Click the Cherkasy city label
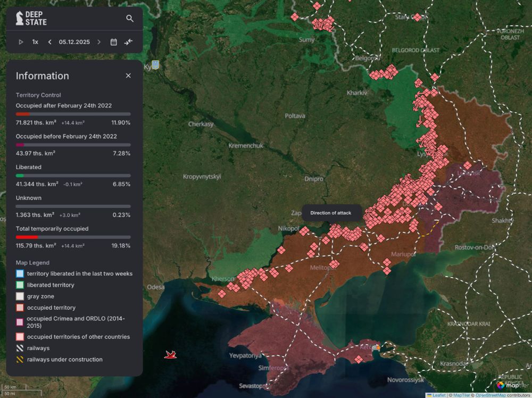This screenshot has height=398, width=532. pyautogui.click(x=201, y=124)
